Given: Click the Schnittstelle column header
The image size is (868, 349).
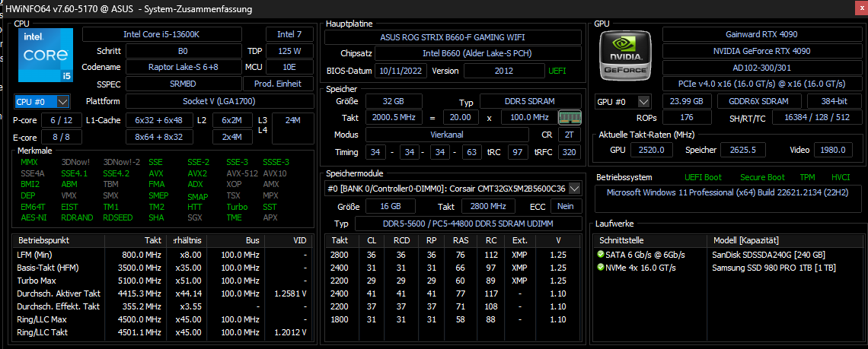Looking at the screenshot, I should [650, 241].
